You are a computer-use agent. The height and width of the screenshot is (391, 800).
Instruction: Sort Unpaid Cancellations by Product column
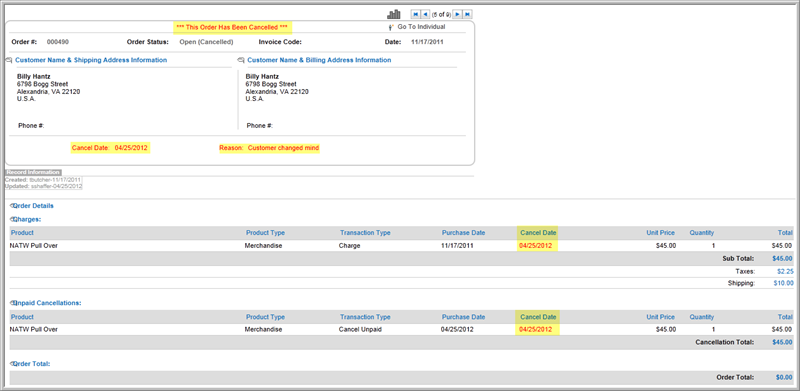[x=22, y=317]
